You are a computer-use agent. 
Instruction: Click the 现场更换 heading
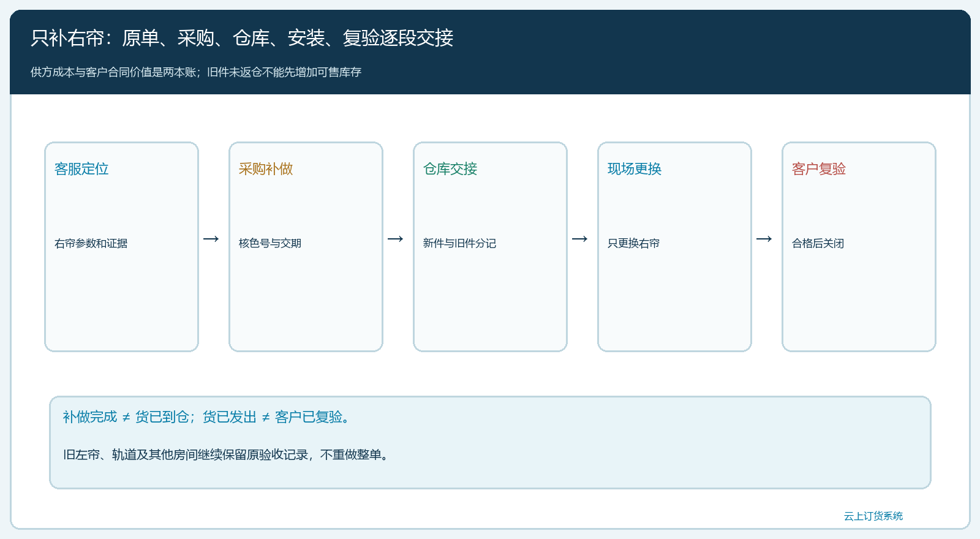point(635,169)
